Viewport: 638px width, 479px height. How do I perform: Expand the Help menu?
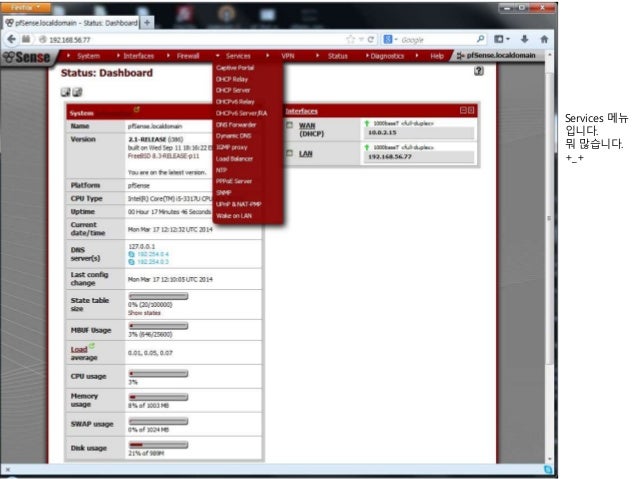[x=437, y=56]
